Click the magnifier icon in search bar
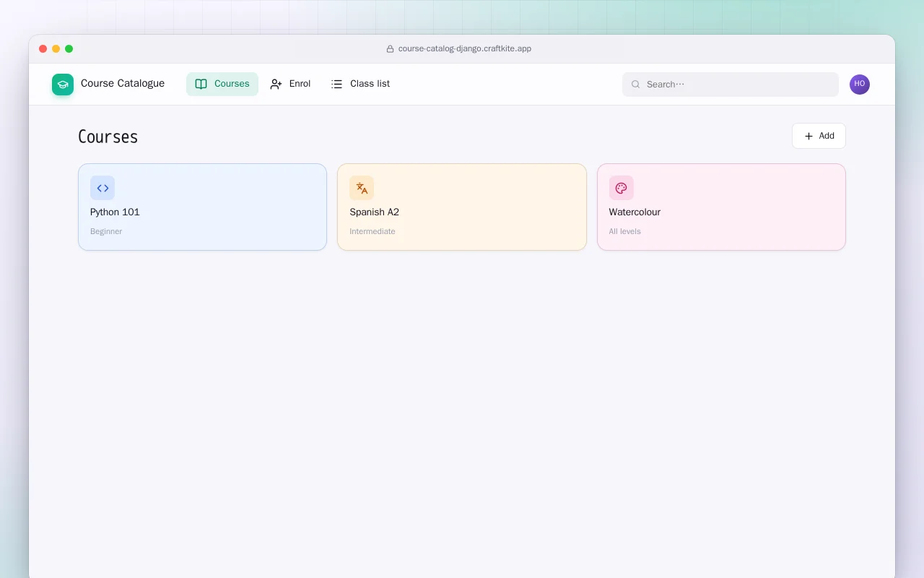This screenshot has height=578, width=924. (x=636, y=85)
